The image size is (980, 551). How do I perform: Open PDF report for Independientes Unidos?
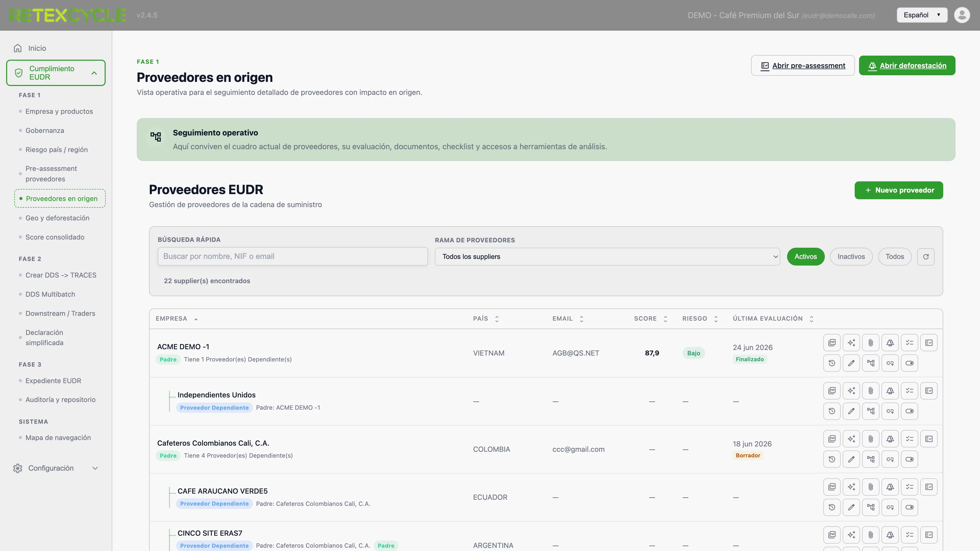(832, 391)
